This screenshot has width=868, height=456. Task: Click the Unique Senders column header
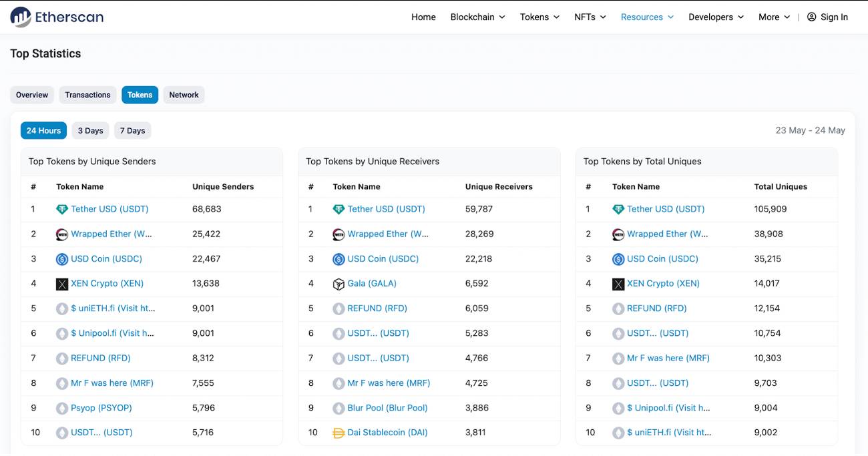pos(223,187)
